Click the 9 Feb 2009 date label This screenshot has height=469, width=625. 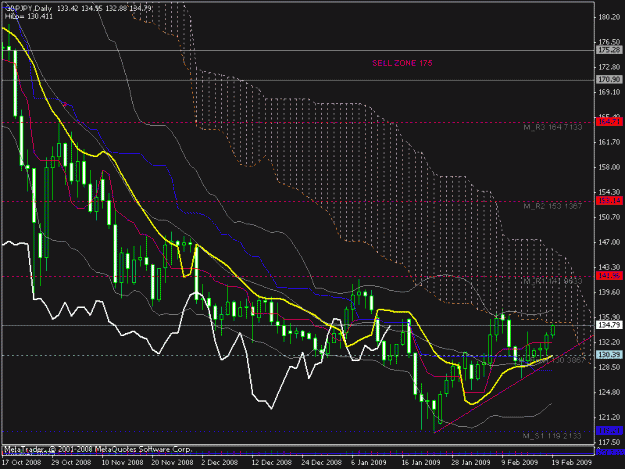click(520, 463)
